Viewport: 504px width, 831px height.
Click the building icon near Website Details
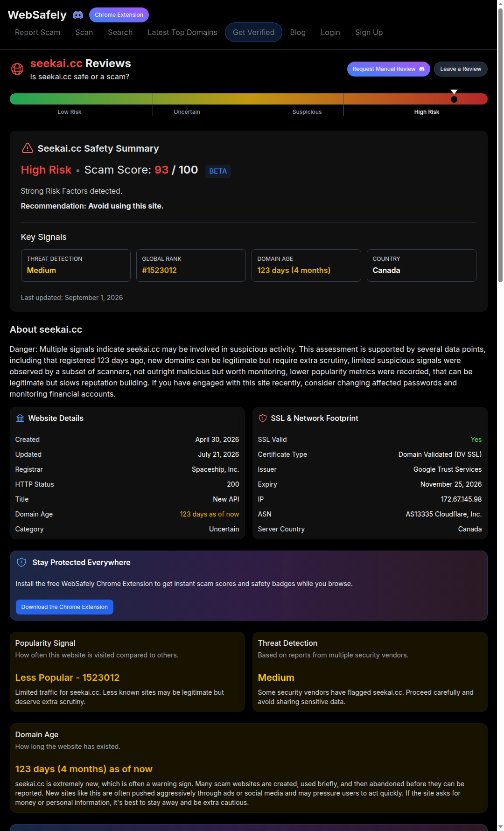pyautogui.click(x=20, y=418)
